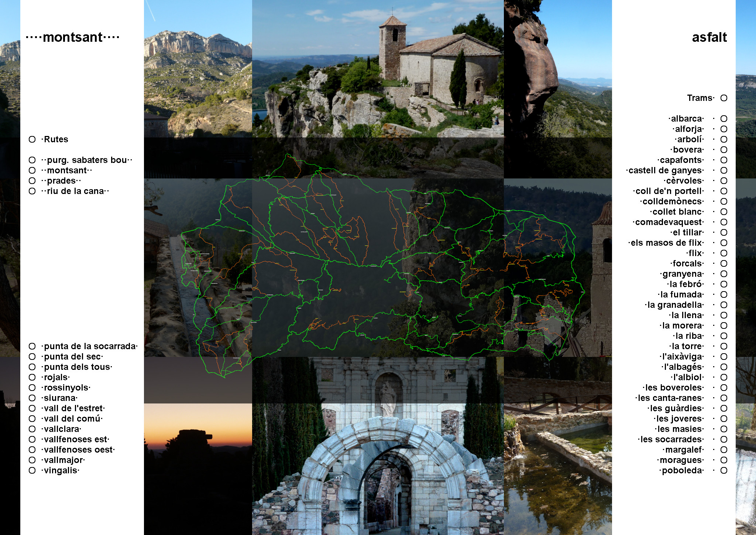Select the circle next to albarca
The width and height of the screenshot is (756, 535).
coord(724,119)
